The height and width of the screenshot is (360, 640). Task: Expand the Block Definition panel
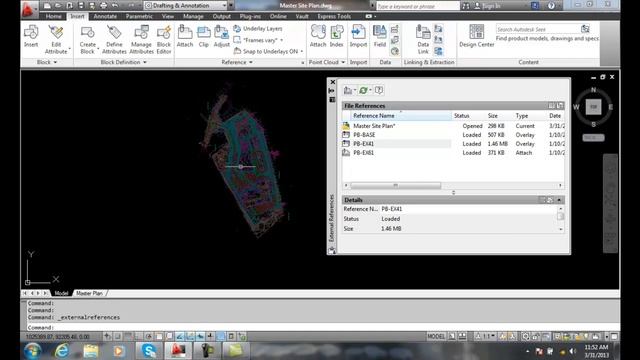tap(123, 62)
